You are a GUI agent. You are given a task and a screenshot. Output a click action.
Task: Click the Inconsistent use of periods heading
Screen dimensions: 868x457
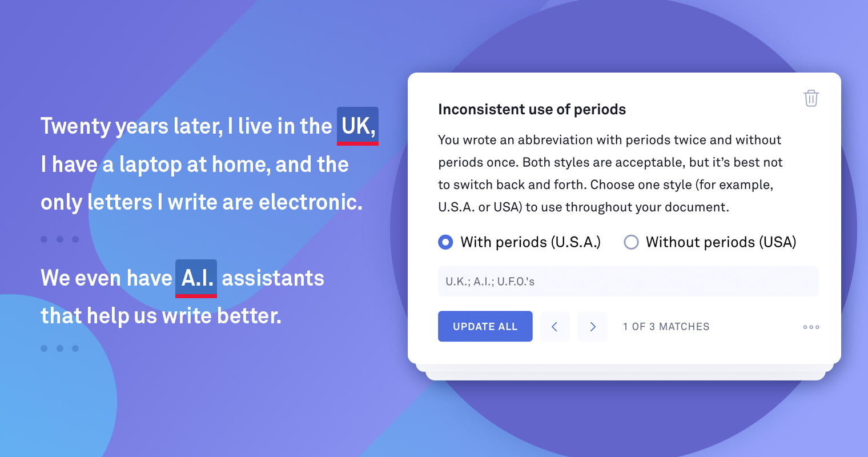click(532, 109)
